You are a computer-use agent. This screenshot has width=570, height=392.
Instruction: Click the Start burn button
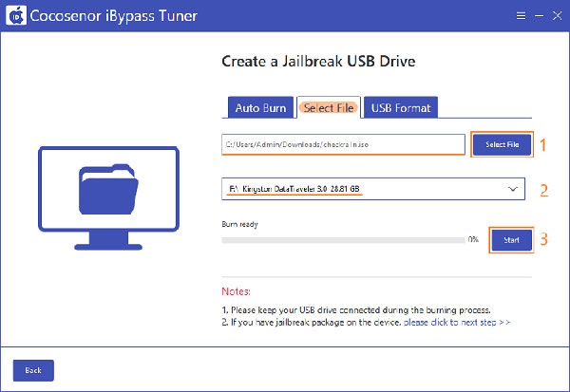[x=511, y=240]
